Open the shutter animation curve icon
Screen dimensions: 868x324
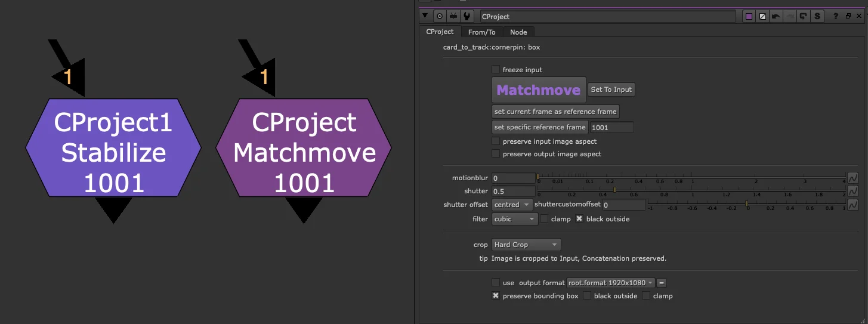(853, 191)
